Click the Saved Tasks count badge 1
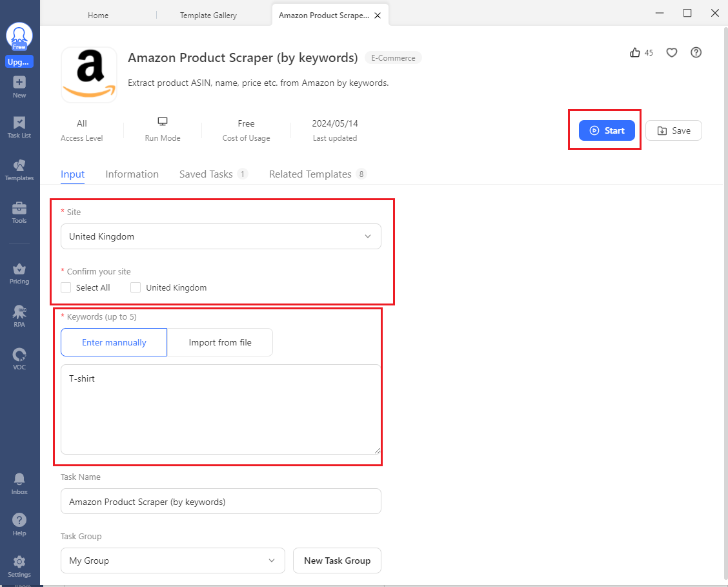The image size is (728, 587). click(243, 174)
